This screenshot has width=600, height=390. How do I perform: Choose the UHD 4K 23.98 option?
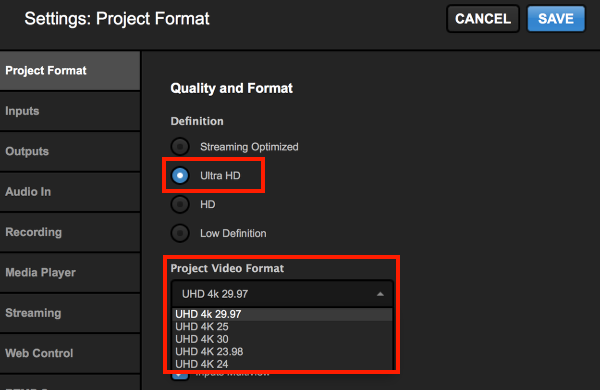282,352
